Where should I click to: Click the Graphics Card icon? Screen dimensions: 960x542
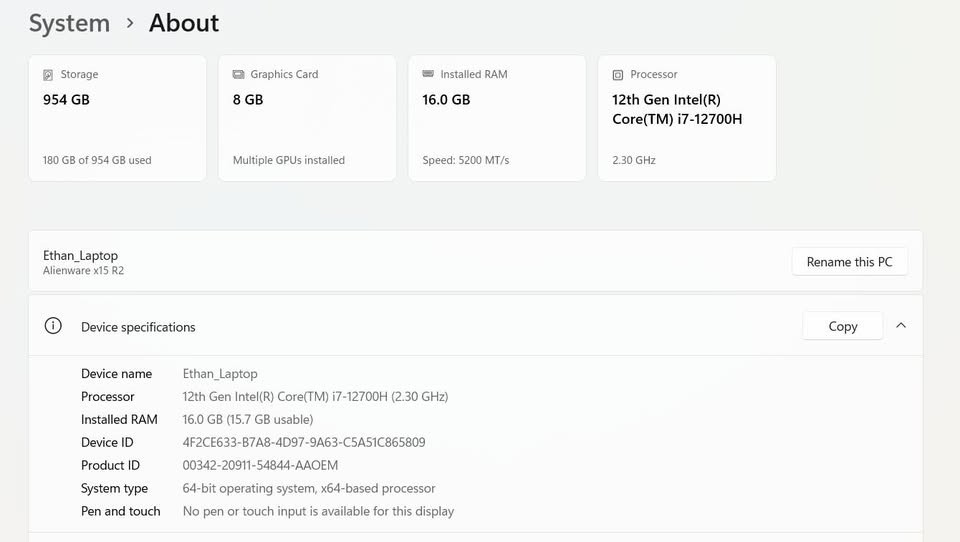pyautogui.click(x=238, y=74)
